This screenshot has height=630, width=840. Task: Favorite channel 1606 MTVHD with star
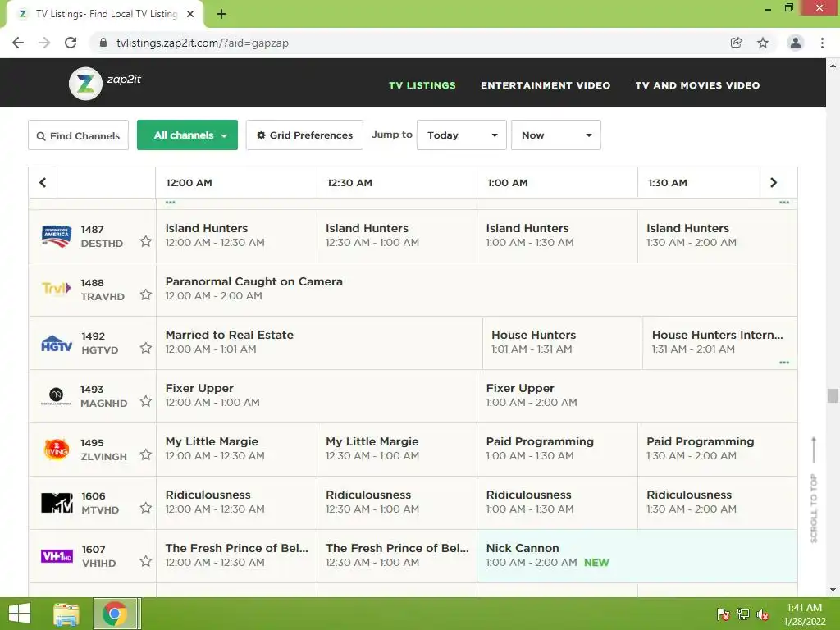(x=146, y=508)
